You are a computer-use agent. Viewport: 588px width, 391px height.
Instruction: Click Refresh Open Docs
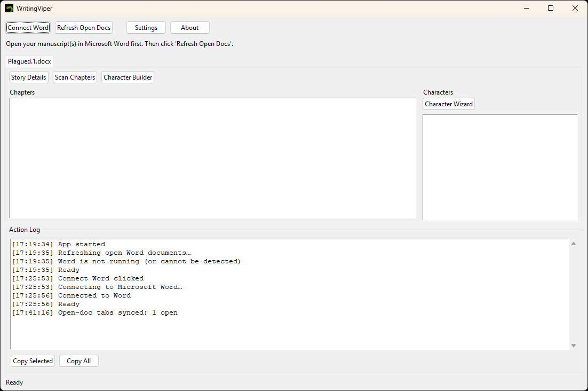[x=84, y=28]
